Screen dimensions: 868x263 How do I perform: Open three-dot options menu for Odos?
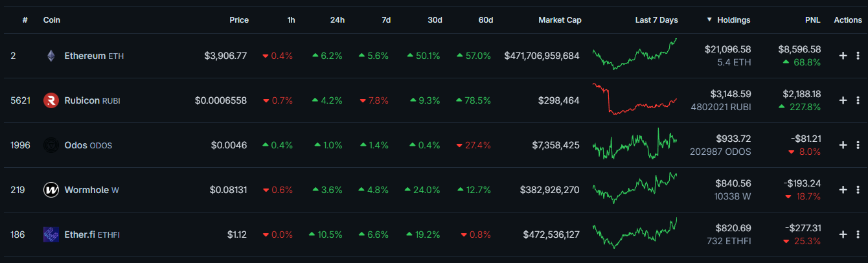pos(858,145)
